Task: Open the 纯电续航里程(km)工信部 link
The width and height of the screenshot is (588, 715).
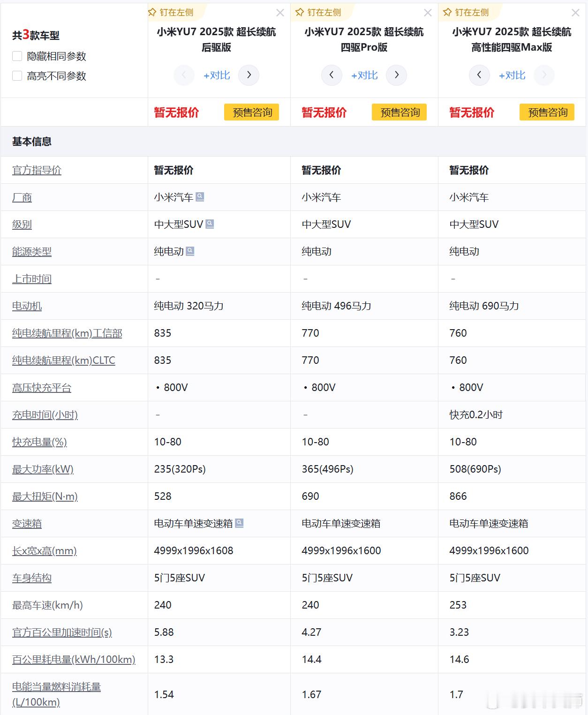Action: point(67,333)
